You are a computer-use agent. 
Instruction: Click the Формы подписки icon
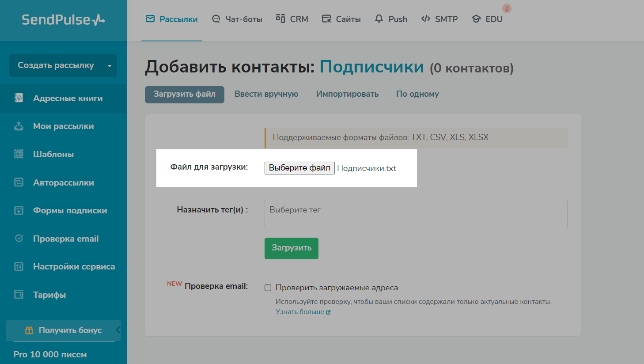pyautogui.click(x=19, y=210)
